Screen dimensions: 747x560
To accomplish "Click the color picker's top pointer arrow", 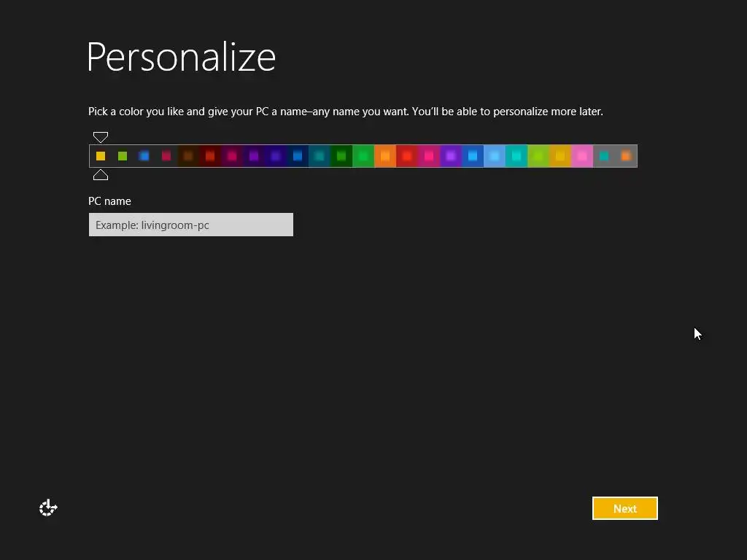I will 101,137.
